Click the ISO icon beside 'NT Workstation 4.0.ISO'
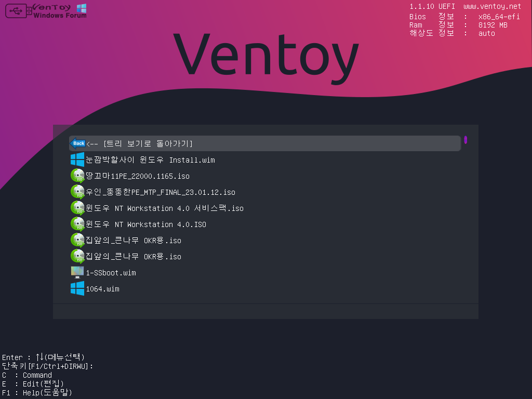 pos(77,224)
